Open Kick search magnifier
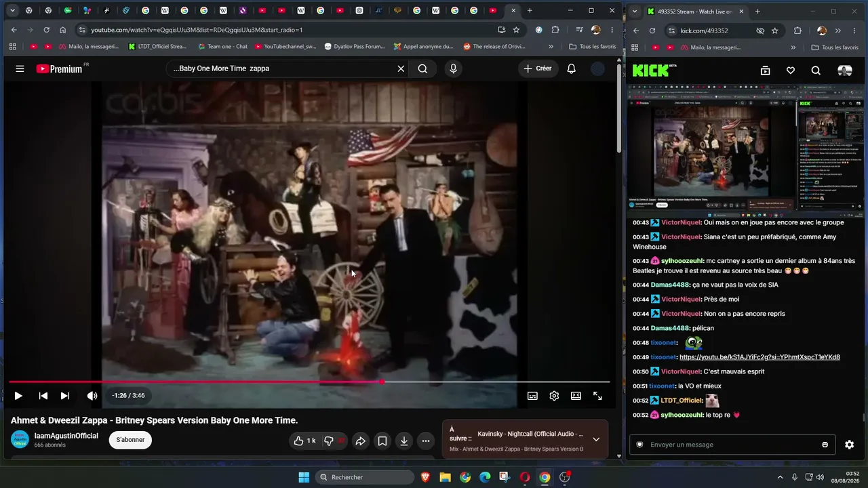Viewport: 868px width, 488px height. tap(816, 70)
